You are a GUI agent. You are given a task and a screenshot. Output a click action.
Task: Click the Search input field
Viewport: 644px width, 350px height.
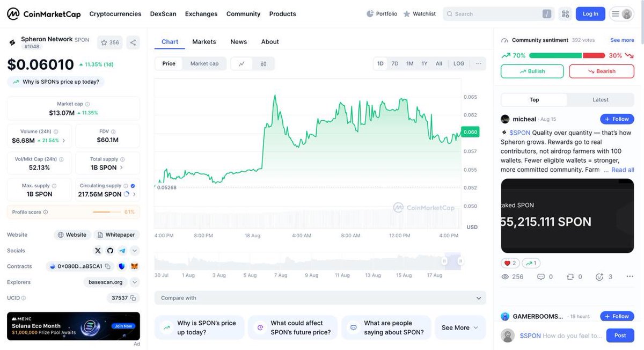499,14
